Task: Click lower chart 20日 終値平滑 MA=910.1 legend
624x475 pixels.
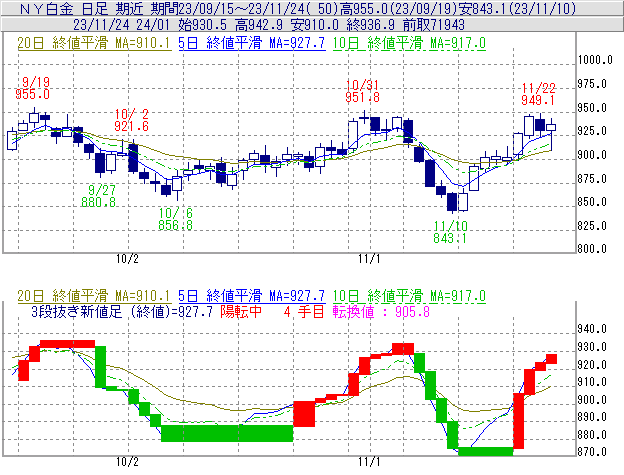Action: pyautogui.click(x=94, y=296)
